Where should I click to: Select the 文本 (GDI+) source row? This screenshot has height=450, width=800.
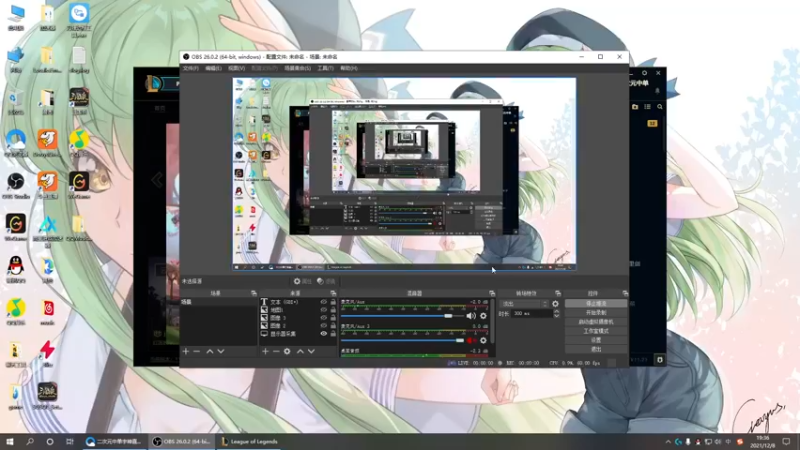[298, 302]
